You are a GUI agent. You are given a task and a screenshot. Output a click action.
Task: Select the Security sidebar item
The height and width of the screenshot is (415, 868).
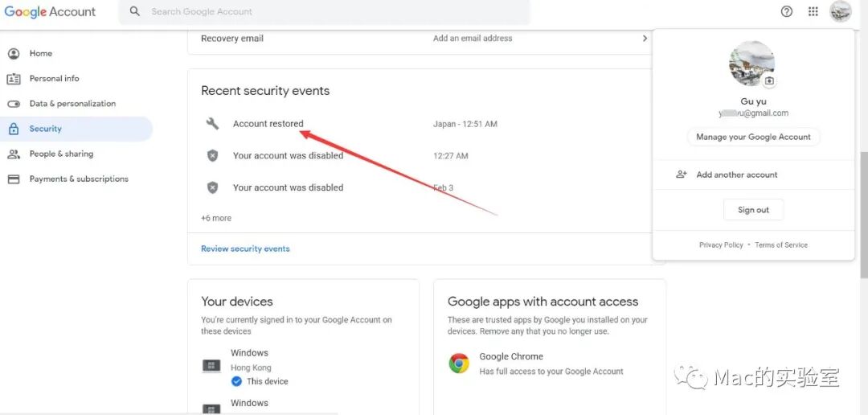coord(76,129)
